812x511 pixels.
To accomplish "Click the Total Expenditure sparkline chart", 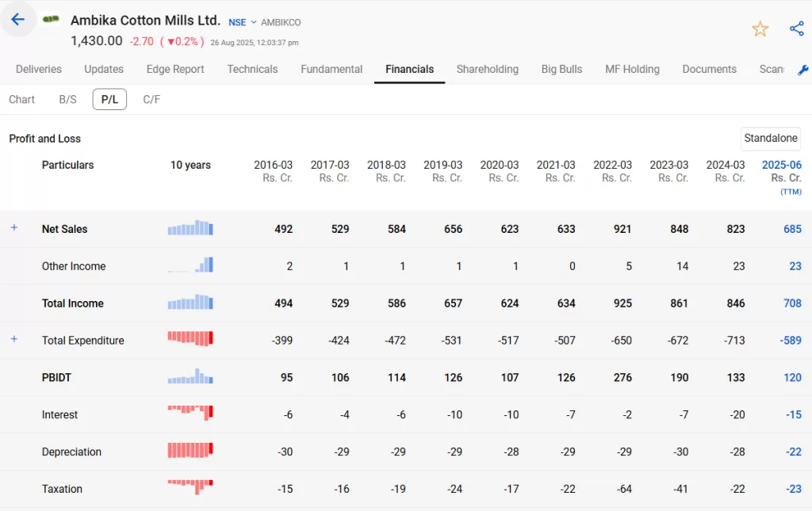I will pos(190,339).
